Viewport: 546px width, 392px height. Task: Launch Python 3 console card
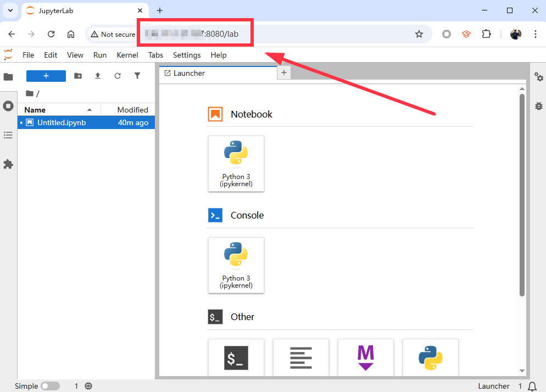[x=236, y=265]
